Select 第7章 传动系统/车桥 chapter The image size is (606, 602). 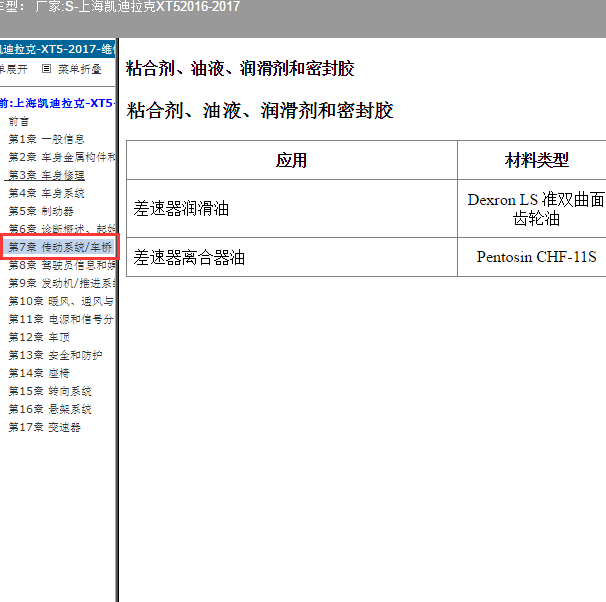[x=60, y=247]
